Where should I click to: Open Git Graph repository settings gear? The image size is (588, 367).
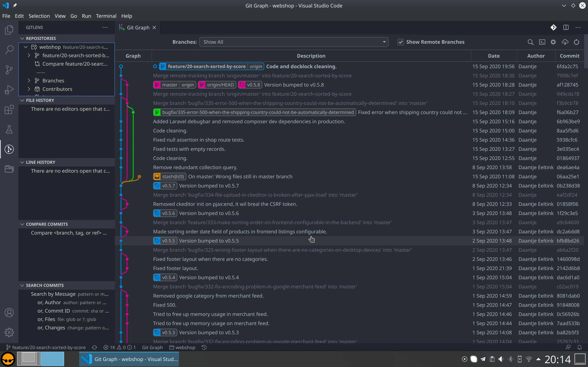click(x=553, y=42)
